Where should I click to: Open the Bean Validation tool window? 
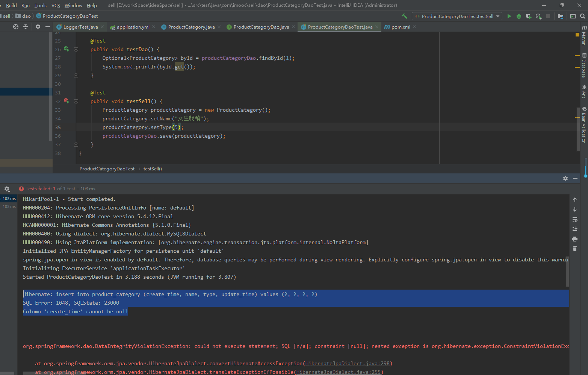(584, 125)
